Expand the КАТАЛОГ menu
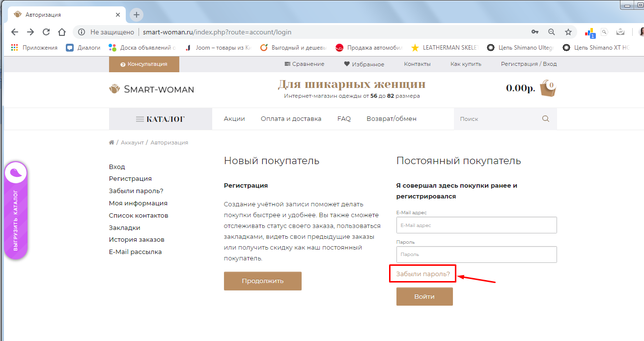This screenshot has width=644, height=341. (161, 119)
